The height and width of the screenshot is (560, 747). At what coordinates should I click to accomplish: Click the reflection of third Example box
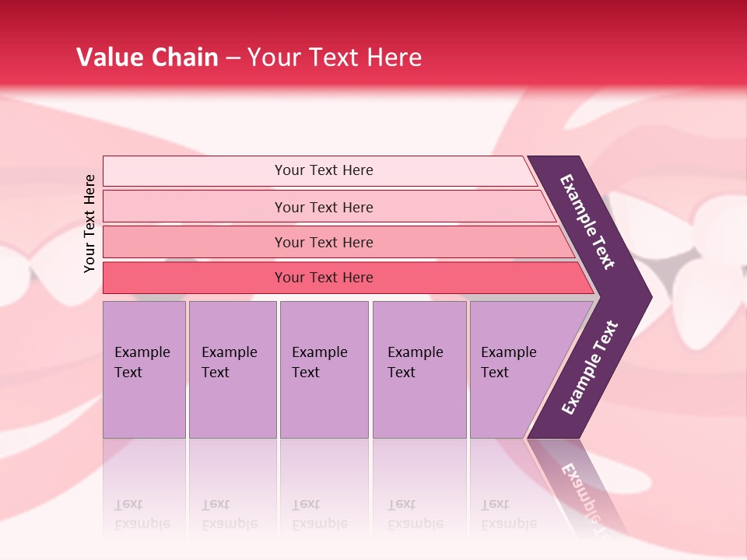[323, 498]
